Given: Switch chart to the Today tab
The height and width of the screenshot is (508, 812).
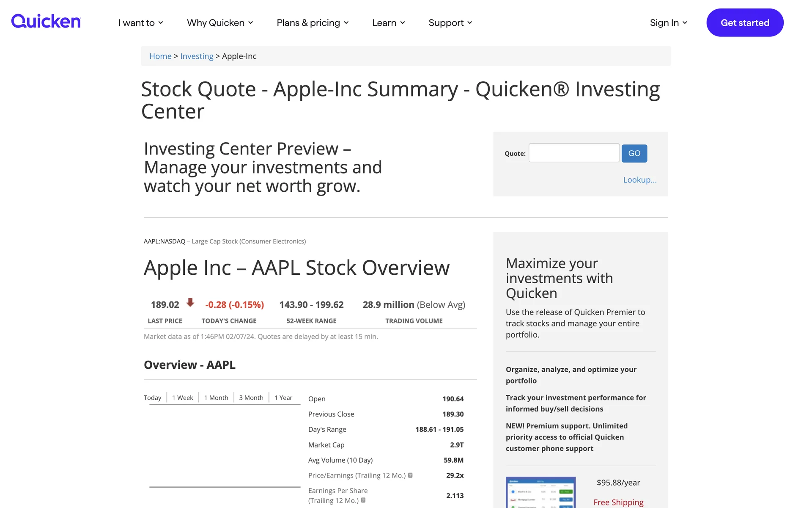Looking at the screenshot, I should coord(152,398).
